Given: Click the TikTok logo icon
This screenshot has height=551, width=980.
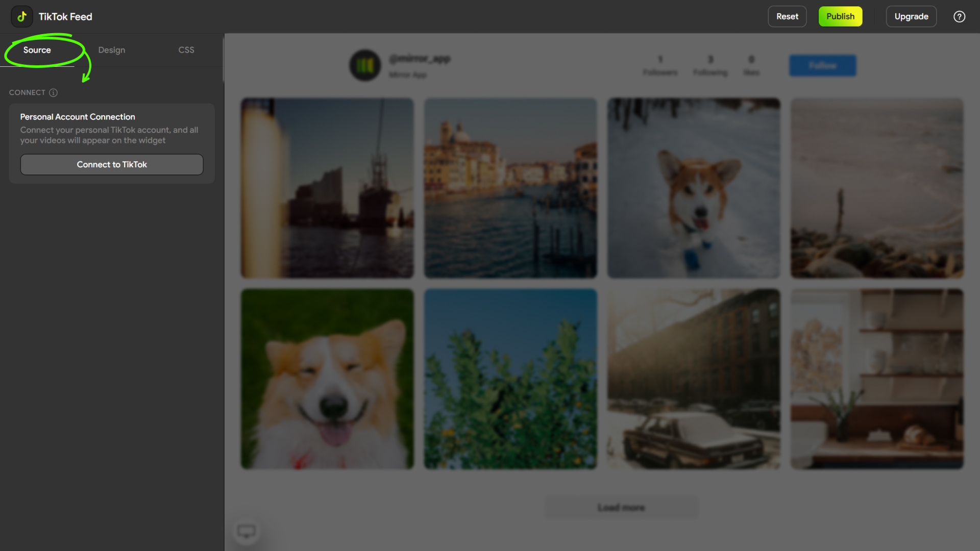Looking at the screenshot, I should coord(22,17).
